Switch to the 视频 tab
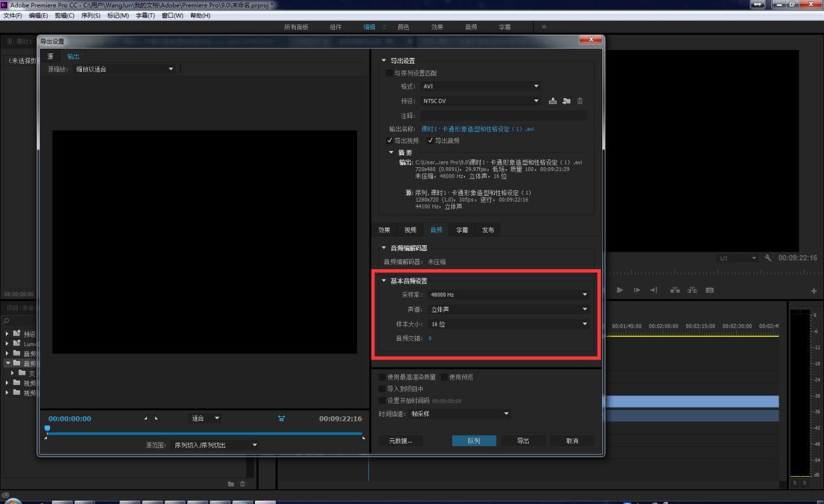 [x=410, y=230]
